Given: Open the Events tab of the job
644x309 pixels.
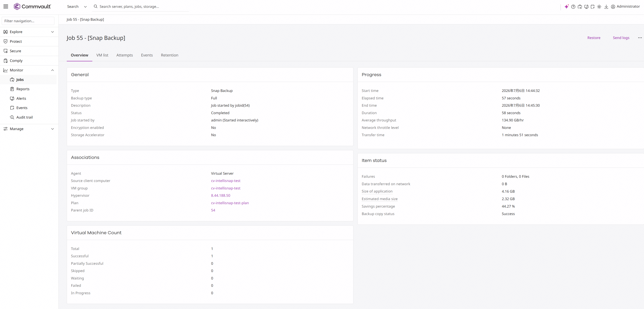Looking at the screenshot, I should [x=147, y=55].
